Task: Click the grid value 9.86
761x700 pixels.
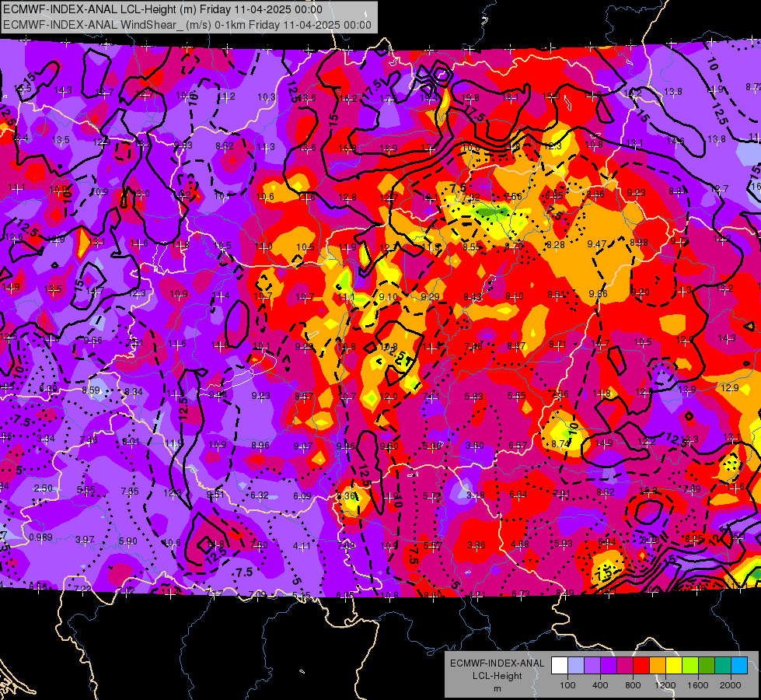Action: (598, 293)
